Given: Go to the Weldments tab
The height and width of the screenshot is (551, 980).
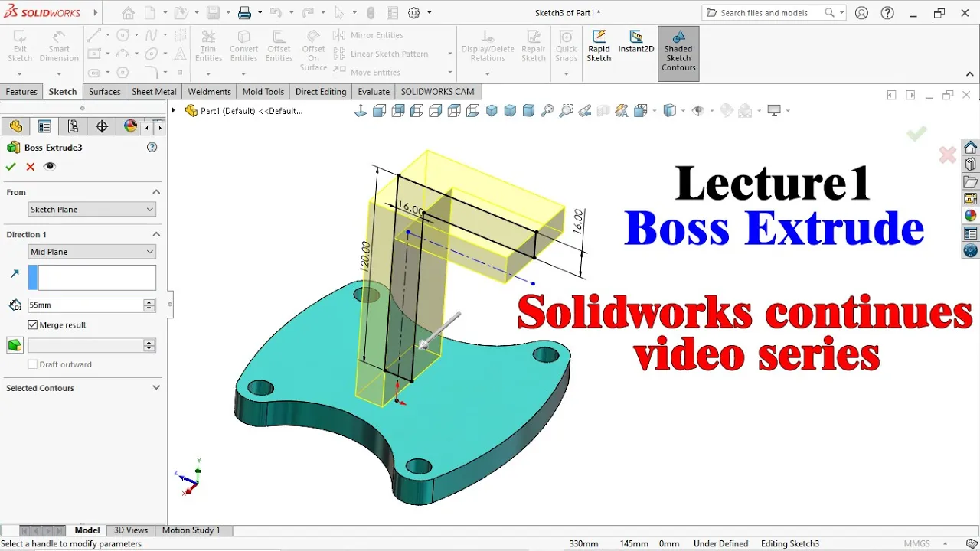Looking at the screenshot, I should click(209, 91).
